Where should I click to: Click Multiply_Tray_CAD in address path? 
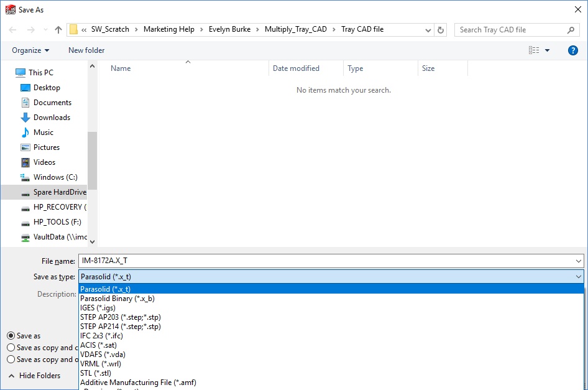coord(295,29)
